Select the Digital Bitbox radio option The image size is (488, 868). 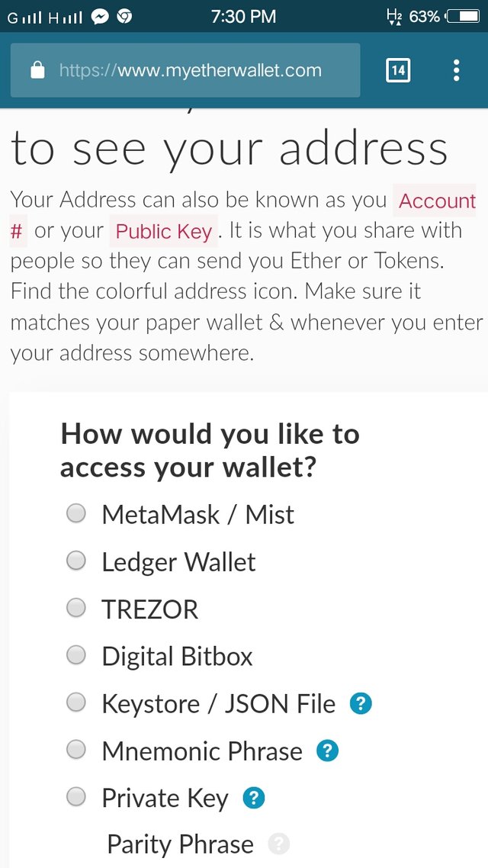(76, 655)
